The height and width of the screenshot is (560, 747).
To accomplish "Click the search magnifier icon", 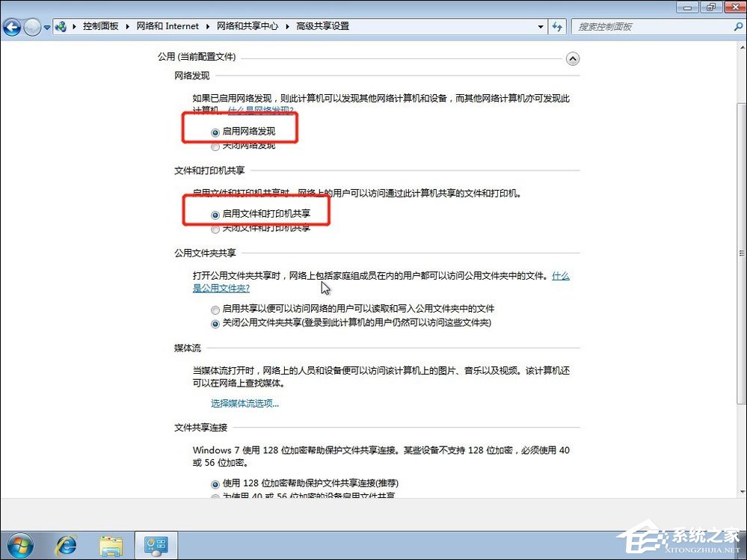I will (x=739, y=26).
